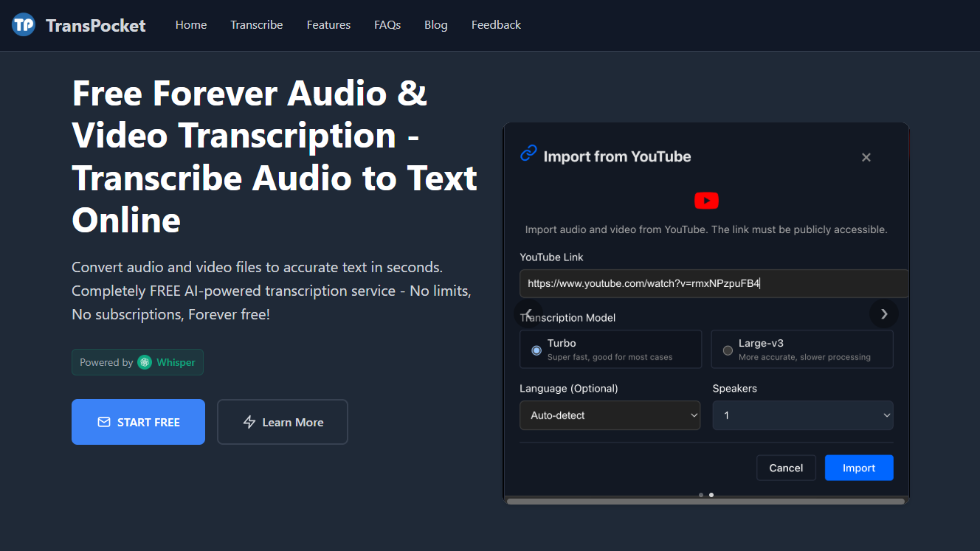The width and height of the screenshot is (980, 551).
Task: Click the Learn More button
Action: (x=283, y=422)
